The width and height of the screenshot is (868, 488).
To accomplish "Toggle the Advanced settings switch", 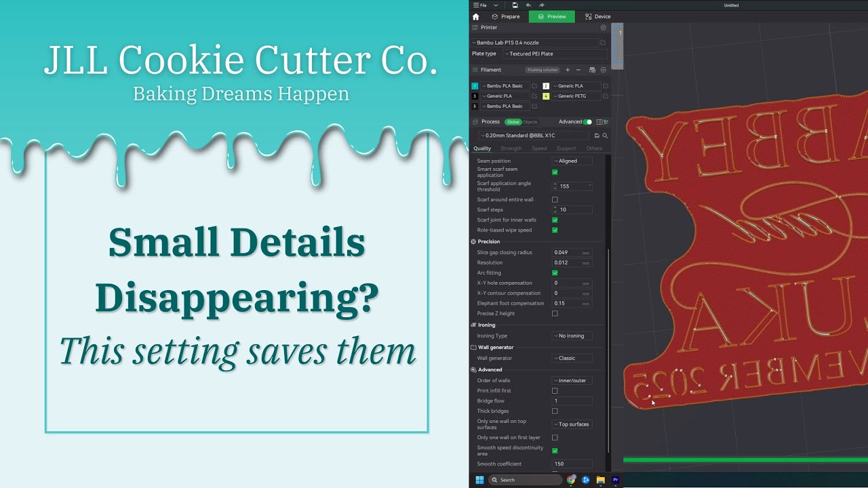I will [x=587, y=122].
